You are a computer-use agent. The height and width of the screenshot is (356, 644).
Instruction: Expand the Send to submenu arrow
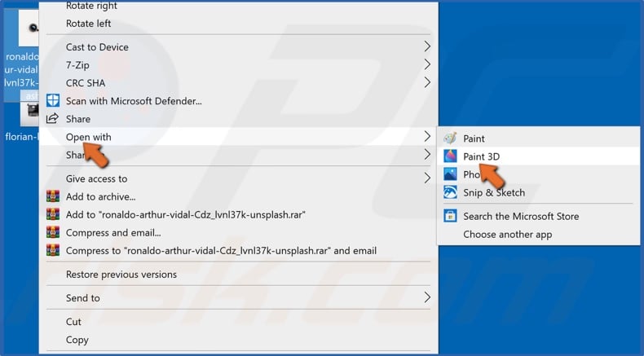pos(427,297)
